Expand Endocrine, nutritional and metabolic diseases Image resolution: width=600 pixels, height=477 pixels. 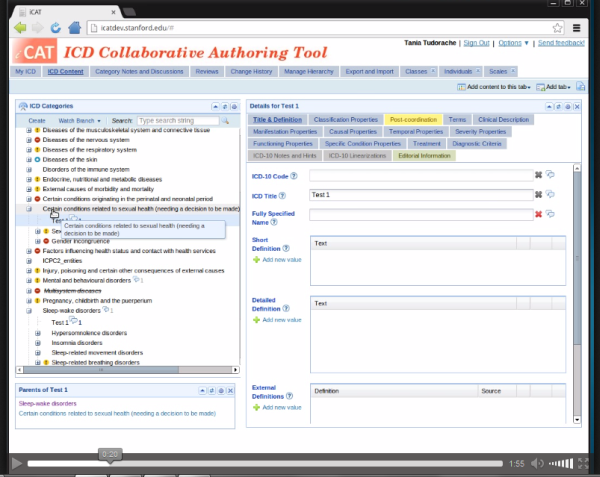[x=29, y=179]
